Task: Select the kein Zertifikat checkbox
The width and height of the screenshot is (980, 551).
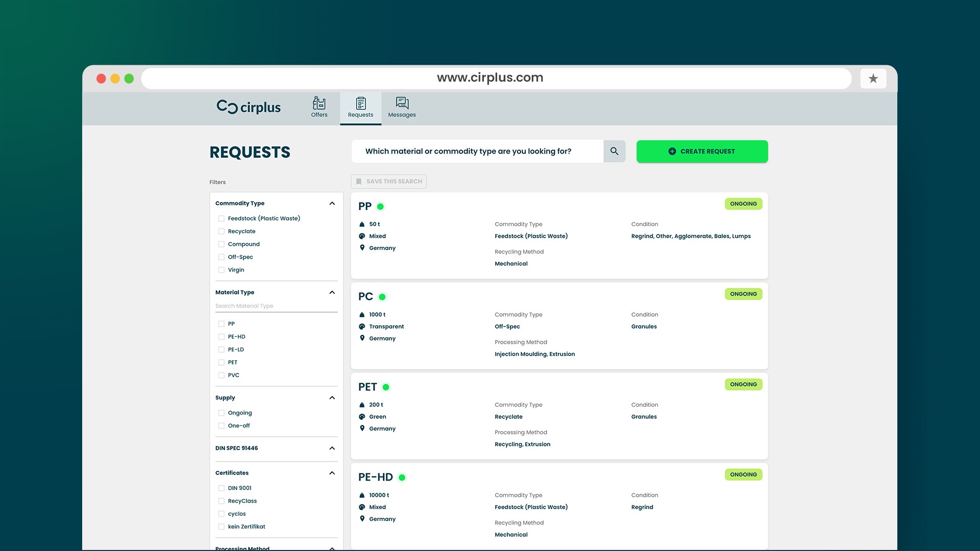Action: (x=222, y=527)
